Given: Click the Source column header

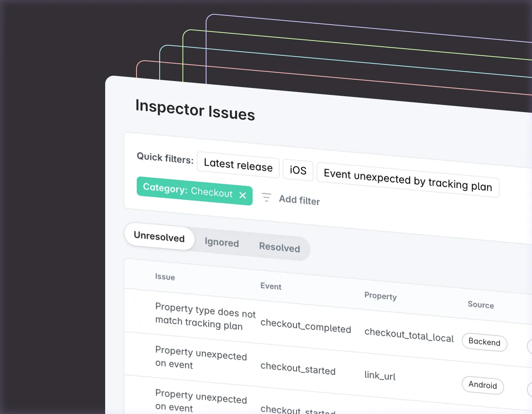Looking at the screenshot, I should [x=481, y=305].
